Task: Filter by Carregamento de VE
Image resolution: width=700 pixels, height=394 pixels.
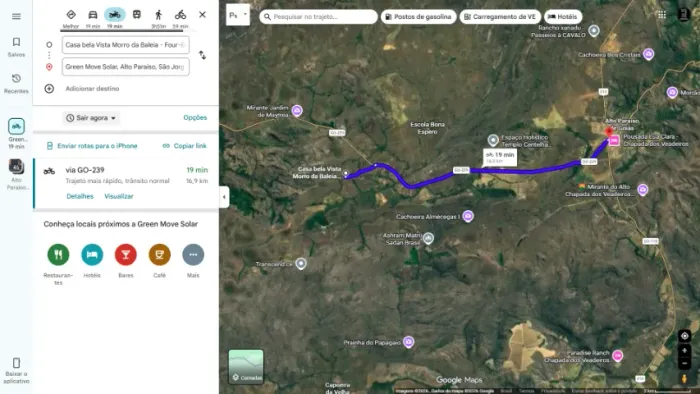Action: [x=500, y=17]
